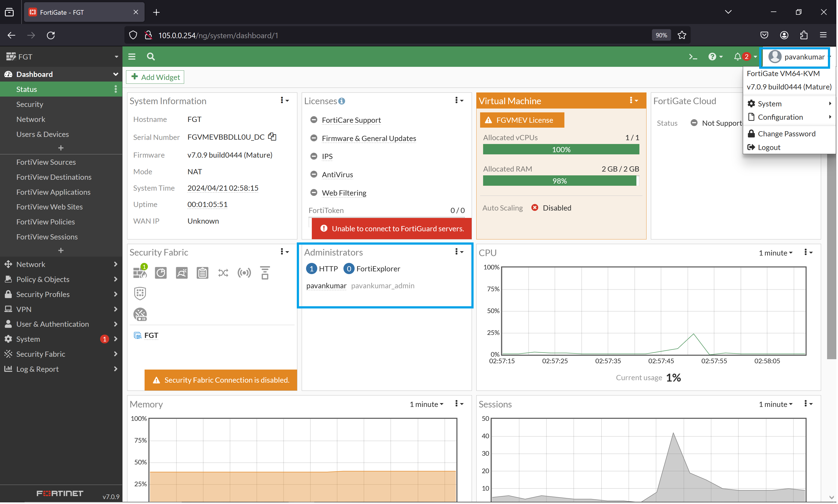Click the Allocated RAM usage bar

pyautogui.click(x=560, y=181)
